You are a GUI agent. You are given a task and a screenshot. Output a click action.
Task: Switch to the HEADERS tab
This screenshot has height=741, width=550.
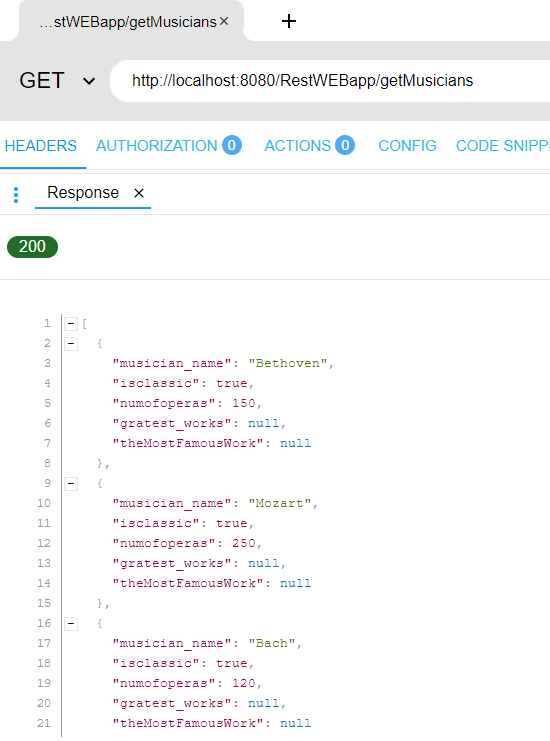click(41, 146)
